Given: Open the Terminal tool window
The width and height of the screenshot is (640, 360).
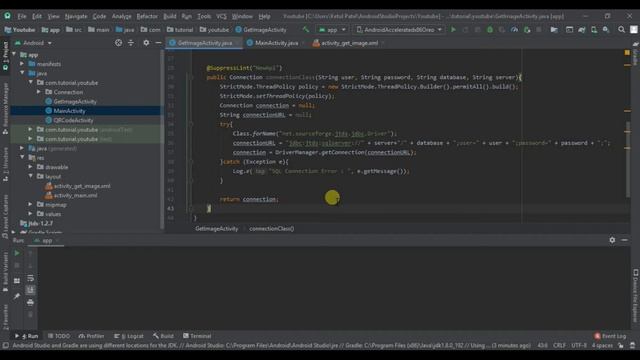Looking at the screenshot, I should [197, 336].
